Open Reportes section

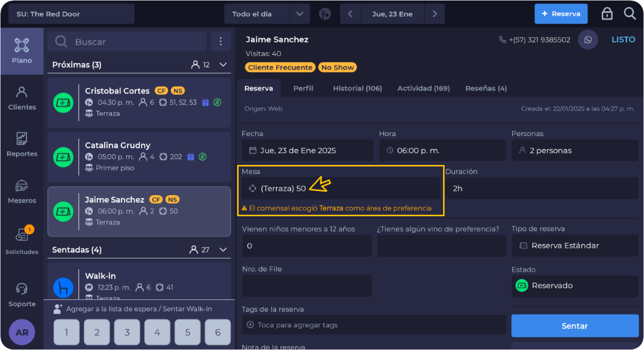tap(22, 145)
